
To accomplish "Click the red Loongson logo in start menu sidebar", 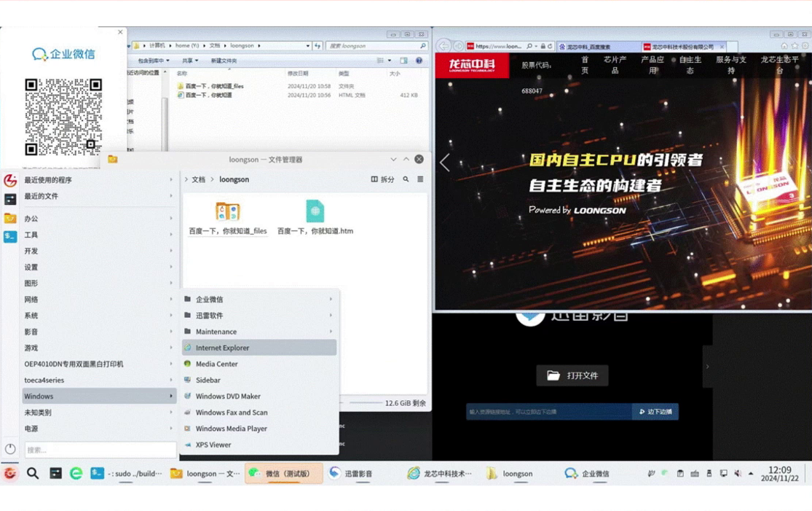I will tap(10, 180).
